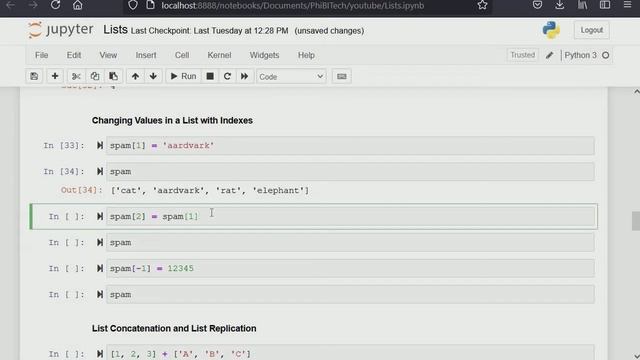Open the Pocket save icon

point(538,5)
